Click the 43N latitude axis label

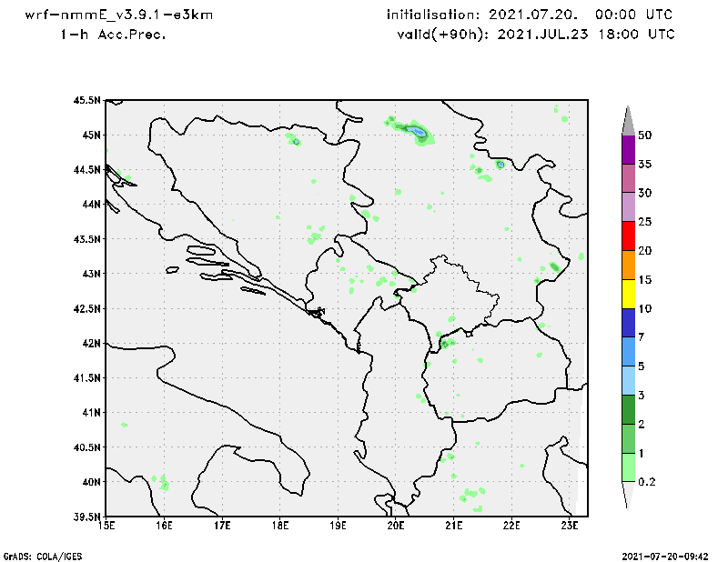92,274
